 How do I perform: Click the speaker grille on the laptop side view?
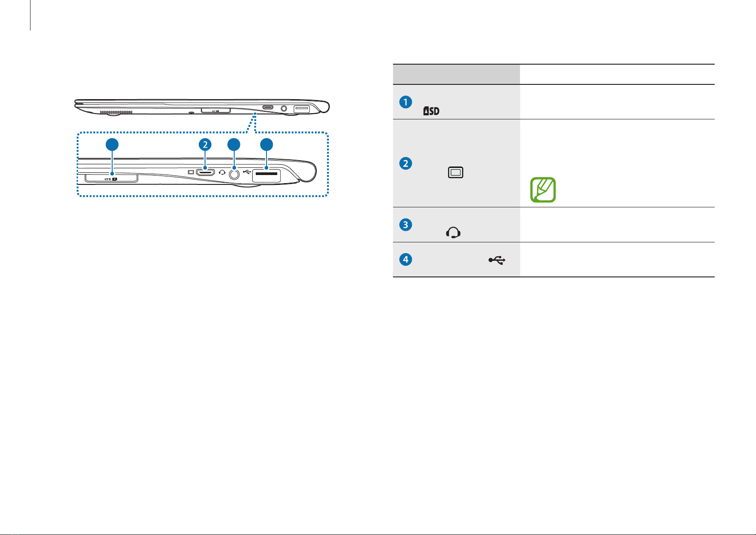coord(115,112)
